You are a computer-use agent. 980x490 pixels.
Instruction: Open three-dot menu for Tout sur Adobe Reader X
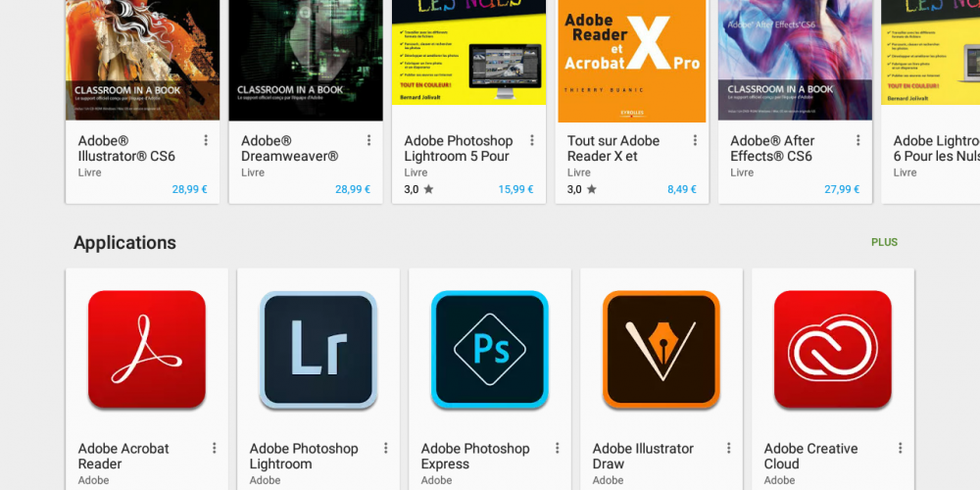pyautogui.click(x=695, y=140)
